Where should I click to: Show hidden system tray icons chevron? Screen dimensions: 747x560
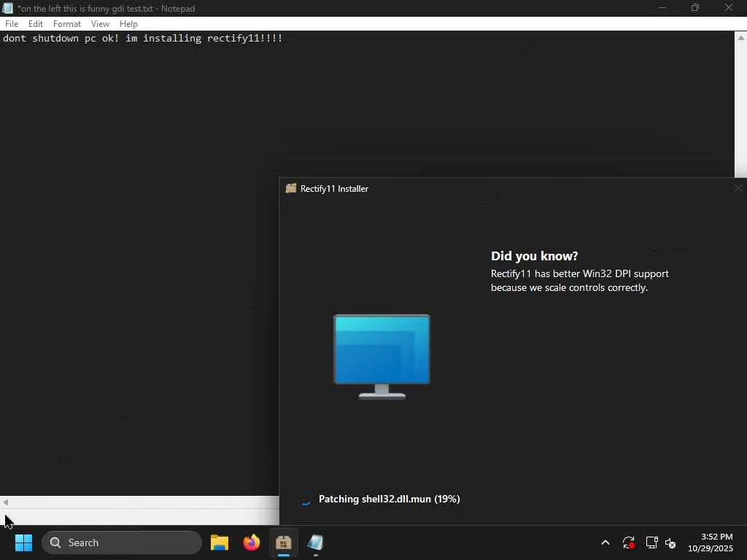(605, 542)
